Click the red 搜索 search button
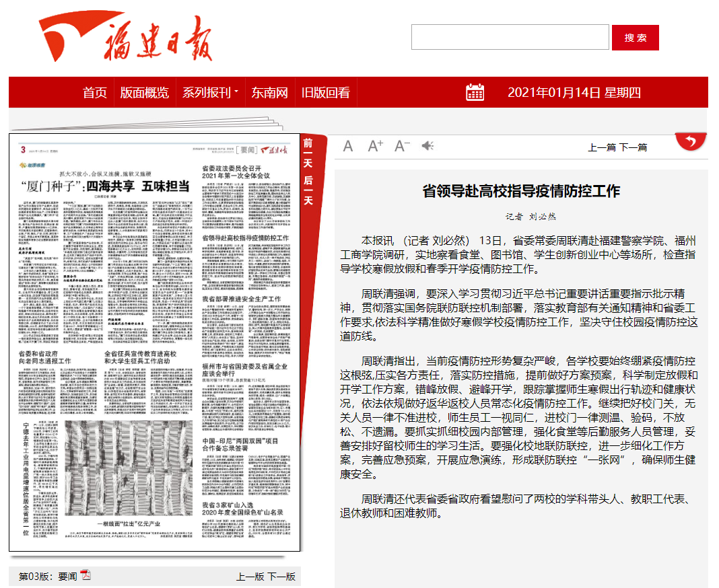This screenshot has height=588, width=719. [635, 38]
